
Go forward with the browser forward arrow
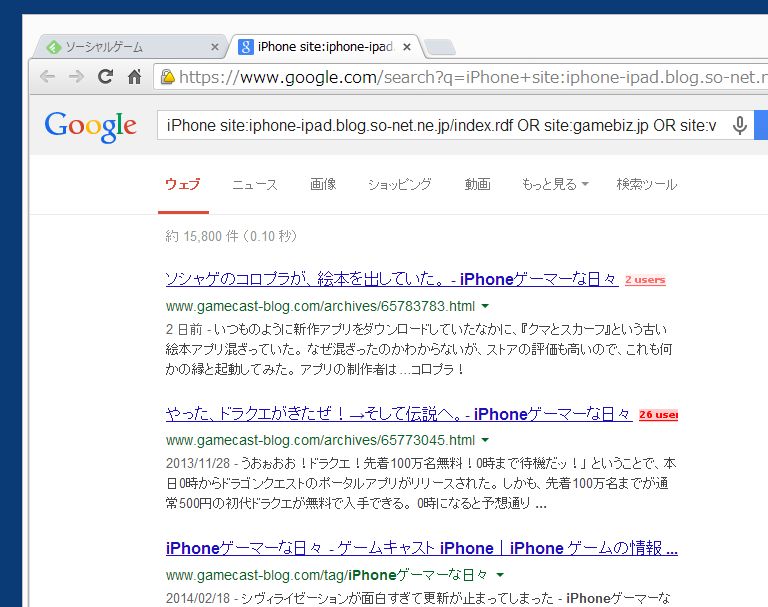pos(76,77)
